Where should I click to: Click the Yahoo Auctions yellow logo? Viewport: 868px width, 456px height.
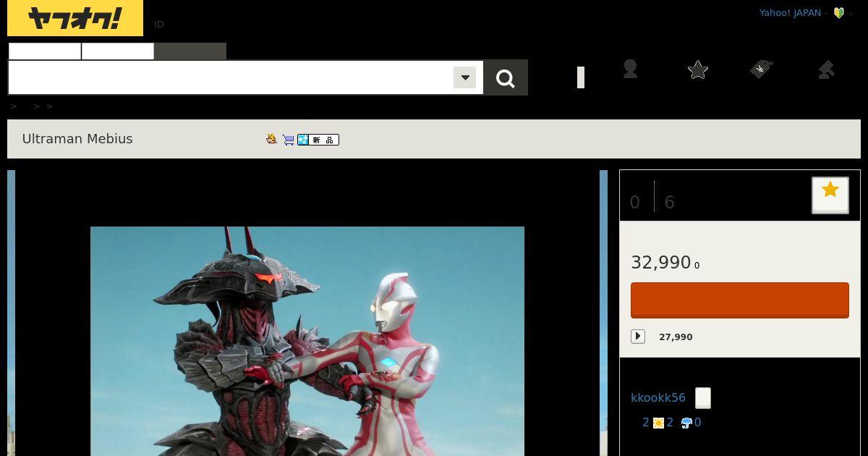pyautogui.click(x=75, y=18)
